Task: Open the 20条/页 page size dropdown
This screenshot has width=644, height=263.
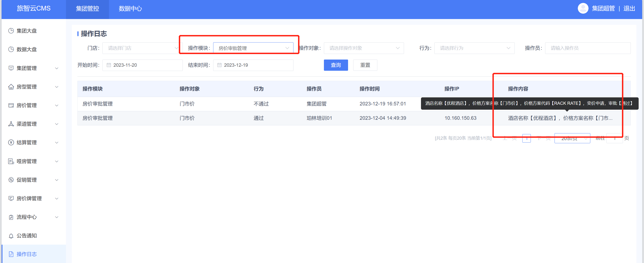Action: pos(572,138)
